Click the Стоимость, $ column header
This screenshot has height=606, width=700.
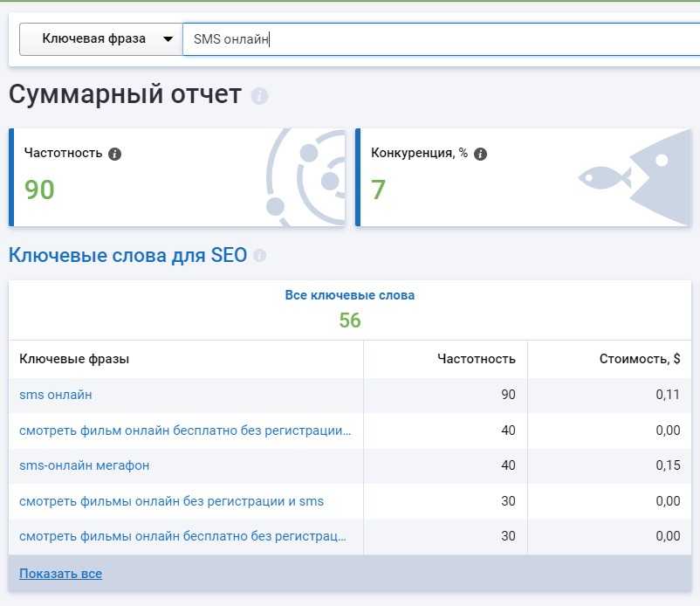pos(639,359)
